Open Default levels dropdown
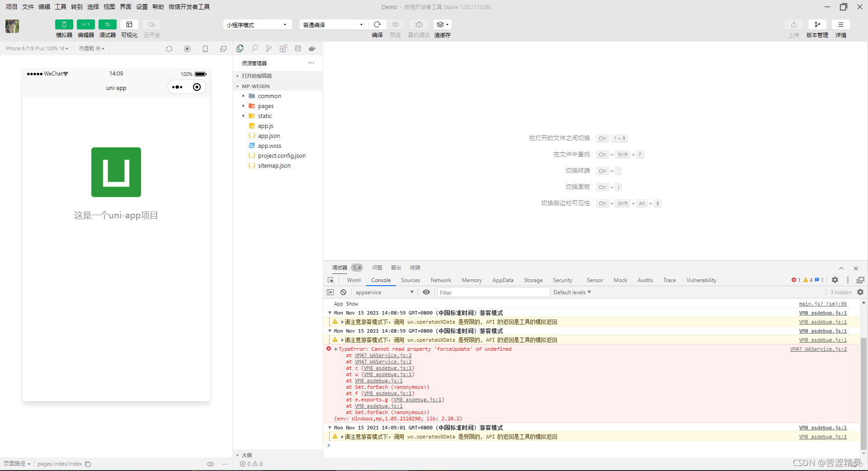Screen dimensions: 868x471 coord(572,292)
